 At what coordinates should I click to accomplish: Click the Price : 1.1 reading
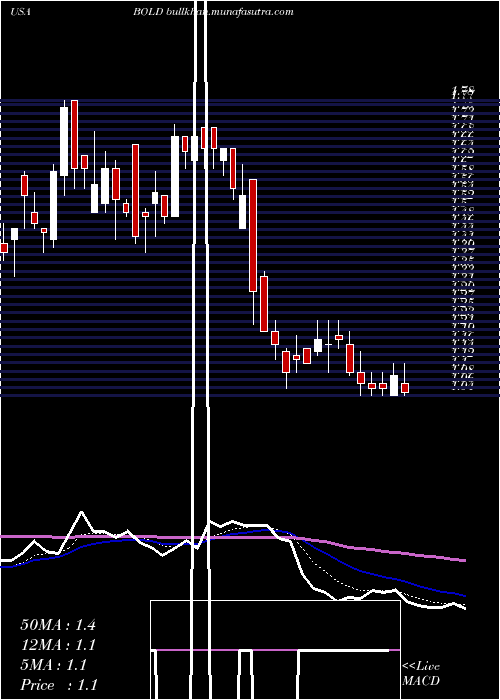(58, 685)
